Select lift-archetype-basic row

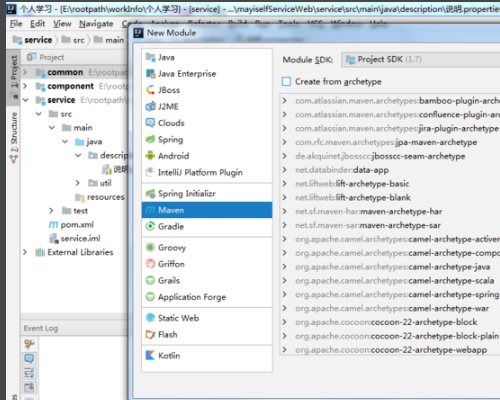click(390, 184)
